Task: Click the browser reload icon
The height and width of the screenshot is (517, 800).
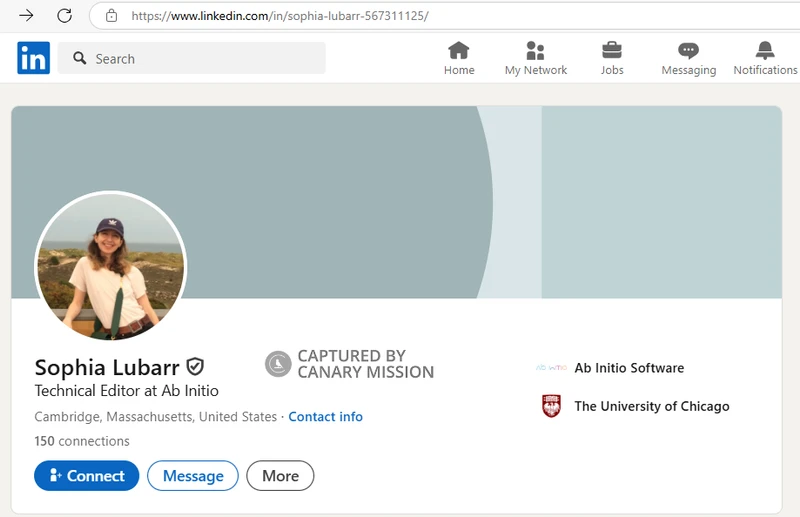Action: click(x=64, y=16)
